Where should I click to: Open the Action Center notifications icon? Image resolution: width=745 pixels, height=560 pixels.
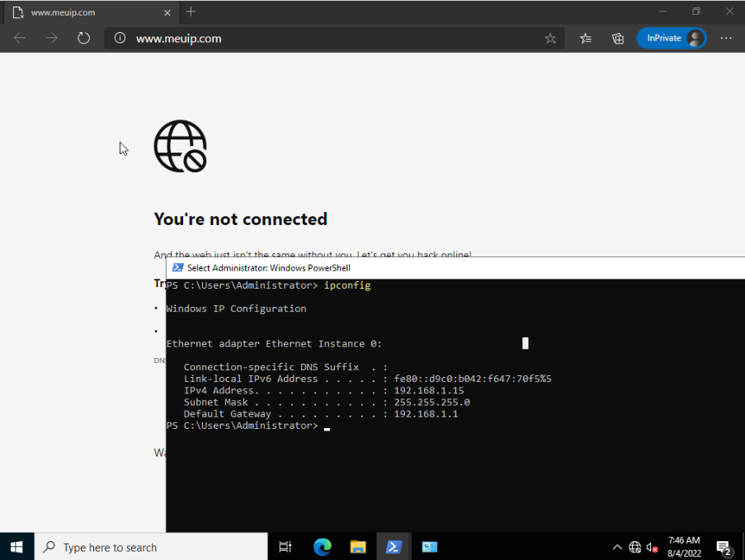point(724,547)
